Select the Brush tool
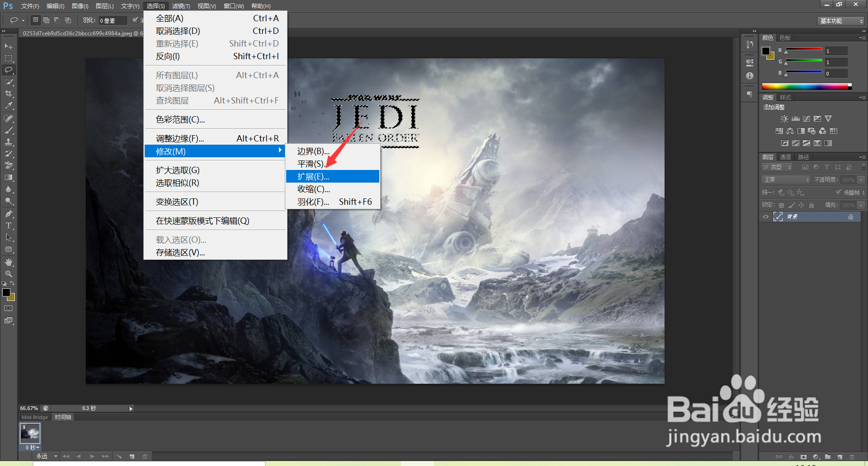 [9, 130]
